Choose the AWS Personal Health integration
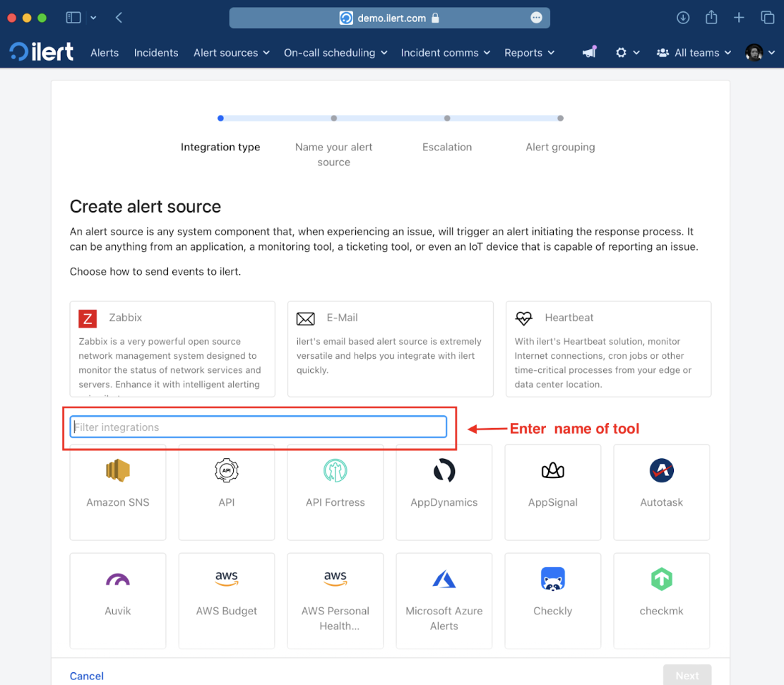This screenshot has width=784, height=685. point(335,601)
